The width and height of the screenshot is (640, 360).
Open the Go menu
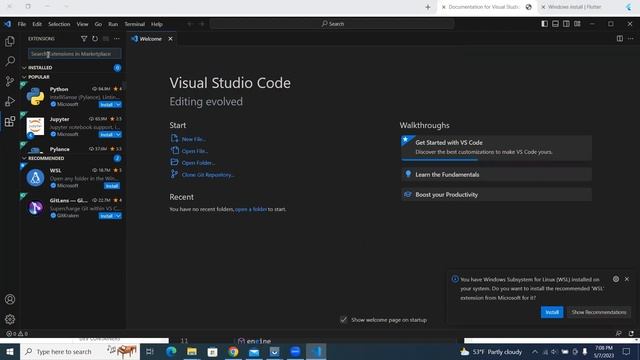[98, 24]
